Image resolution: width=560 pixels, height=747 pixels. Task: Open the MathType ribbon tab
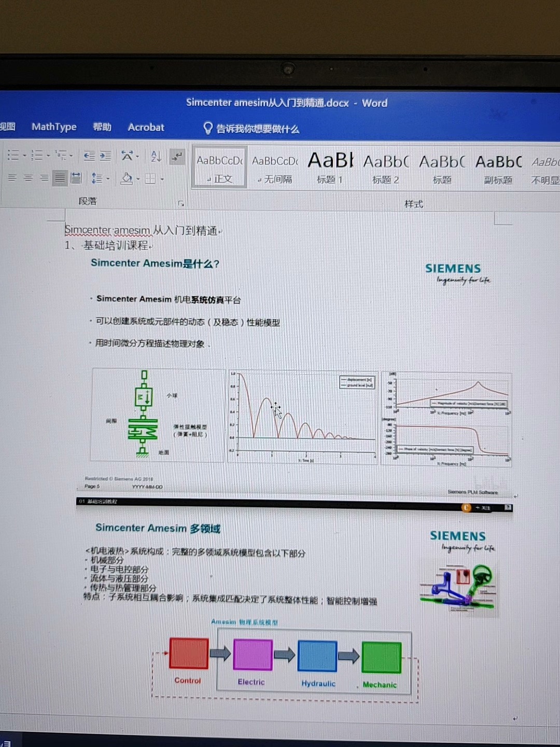[54, 127]
